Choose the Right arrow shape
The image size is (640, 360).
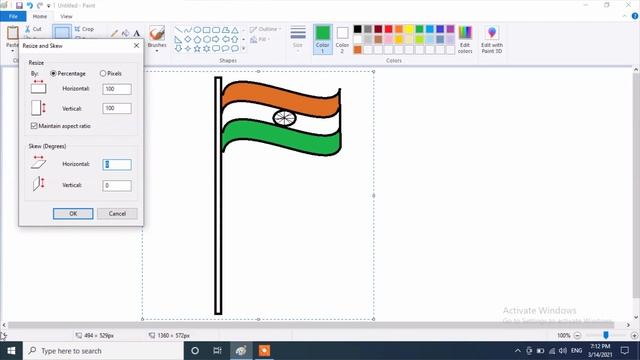coord(216,39)
